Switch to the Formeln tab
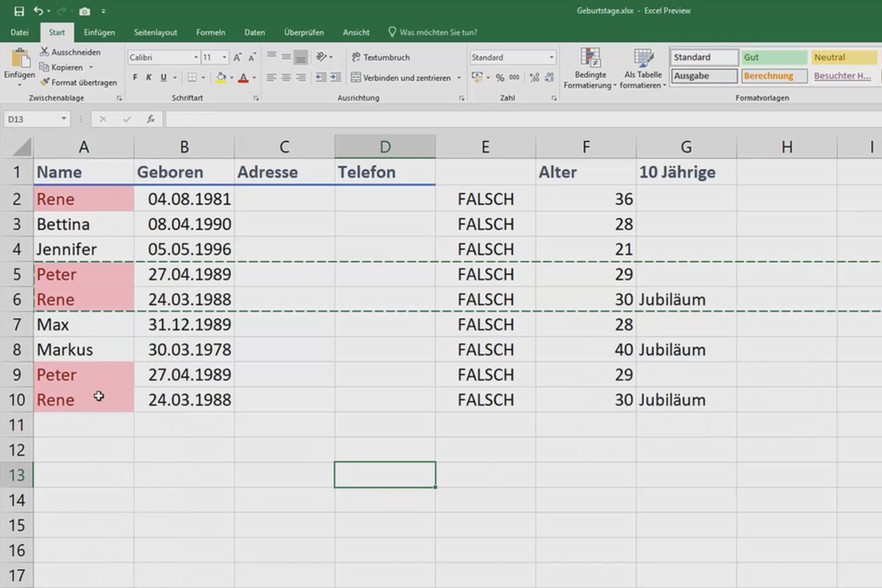Image resolution: width=882 pixels, height=588 pixels. [211, 32]
